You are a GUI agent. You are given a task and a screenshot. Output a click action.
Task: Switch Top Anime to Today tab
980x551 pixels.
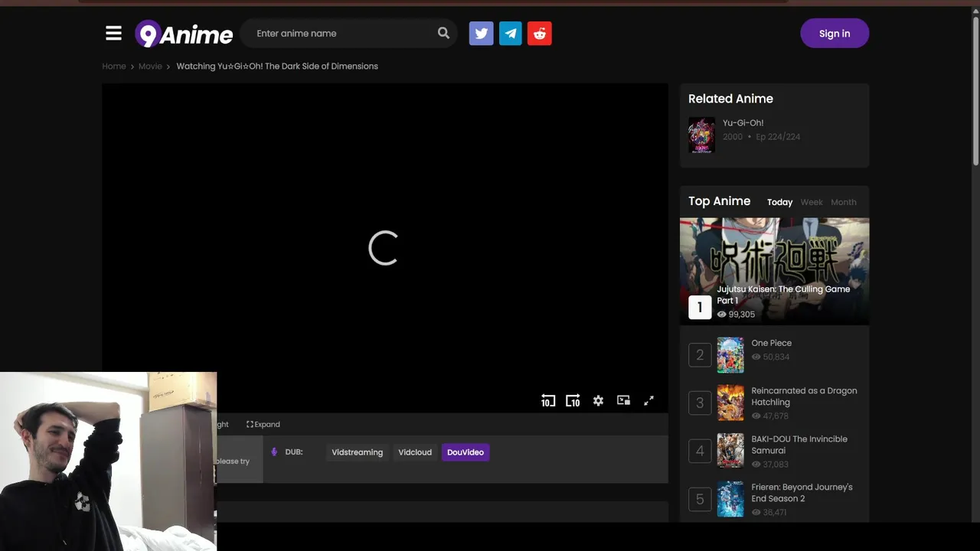click(x=779, y=202)
